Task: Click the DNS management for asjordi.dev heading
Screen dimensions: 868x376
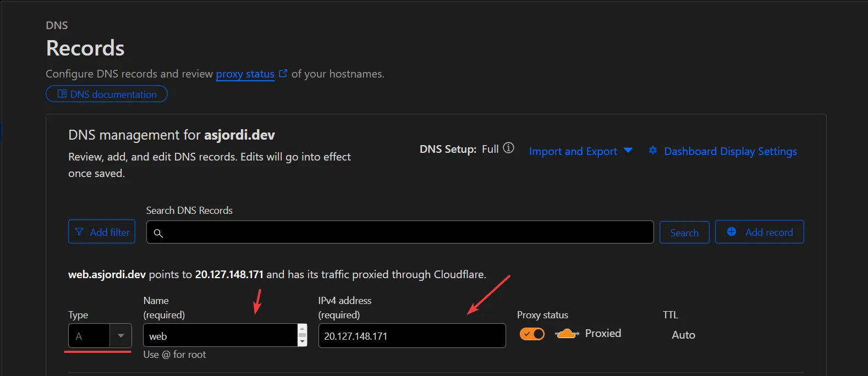Action: [x=172, y=135]
